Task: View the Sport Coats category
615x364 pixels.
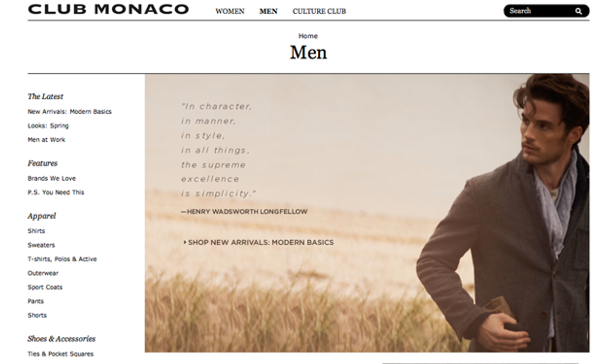Action: pyautogui.click(x=45, y=287)
